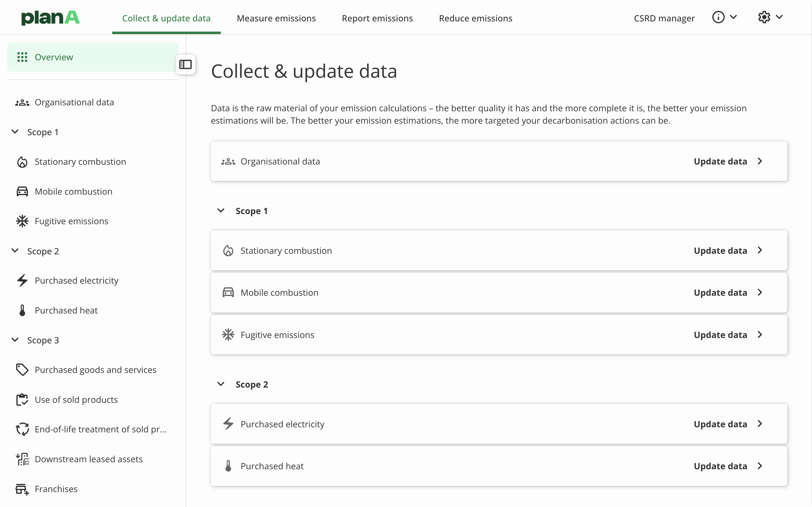The height and width of the screenshot is (507, 812).
Task: Click the purchased heat thermometer icon
Action: click(x=228, y=466)
